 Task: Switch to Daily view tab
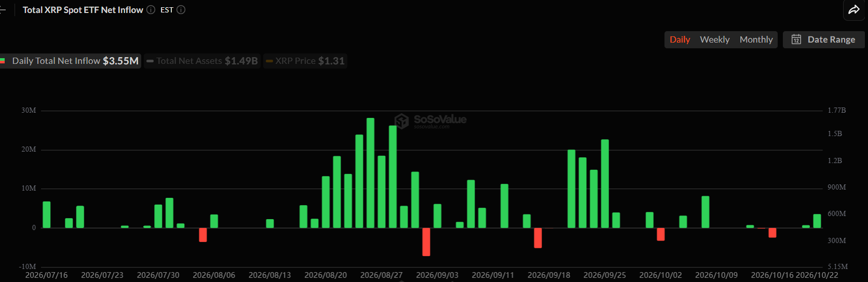[680, 39]
